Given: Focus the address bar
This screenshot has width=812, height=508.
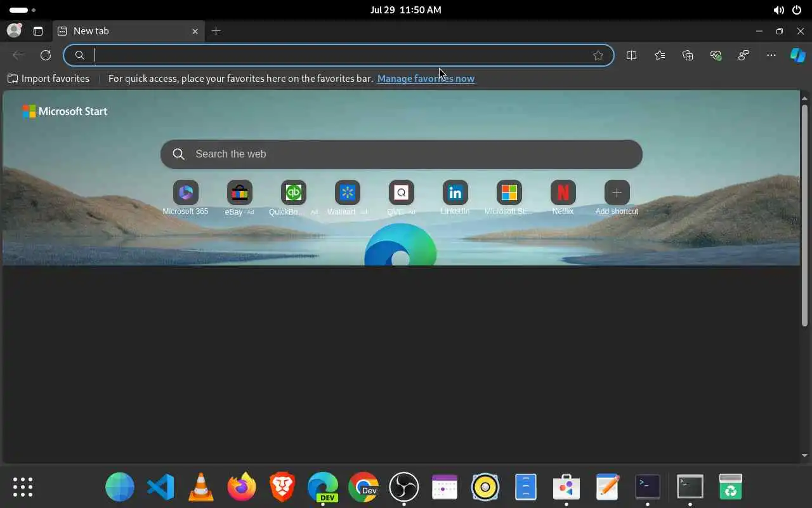Looking at the screenshot, I should 339,55.
